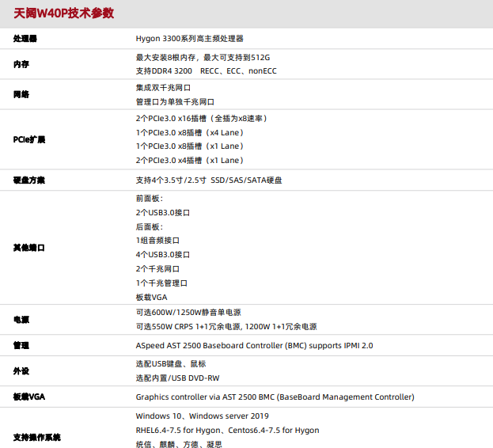Click the '外设' row label
493x448 pixels.
coord(21,371)
